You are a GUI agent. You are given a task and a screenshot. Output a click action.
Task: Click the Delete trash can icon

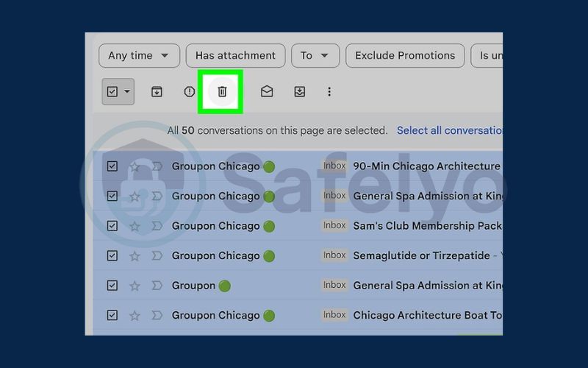tap(222, 92)
